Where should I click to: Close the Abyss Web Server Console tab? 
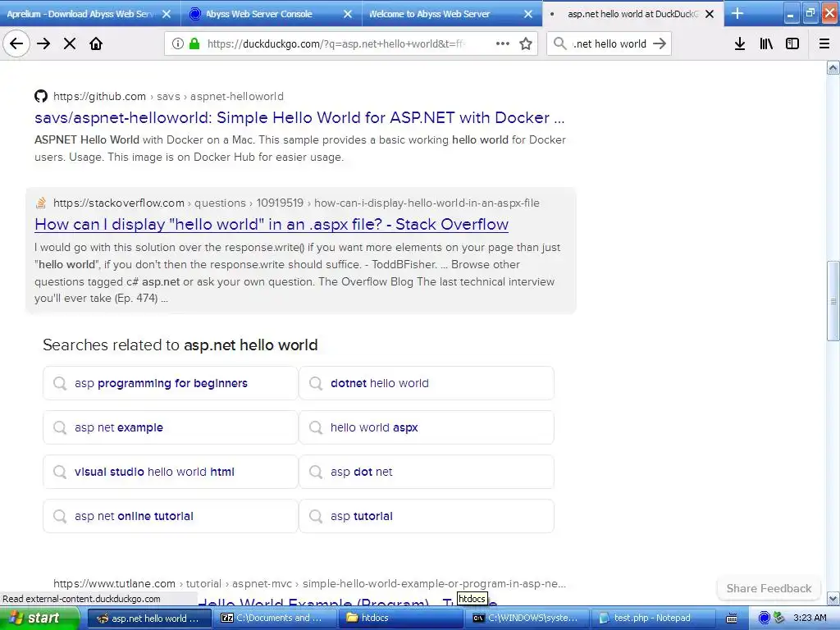pos(348,14)
